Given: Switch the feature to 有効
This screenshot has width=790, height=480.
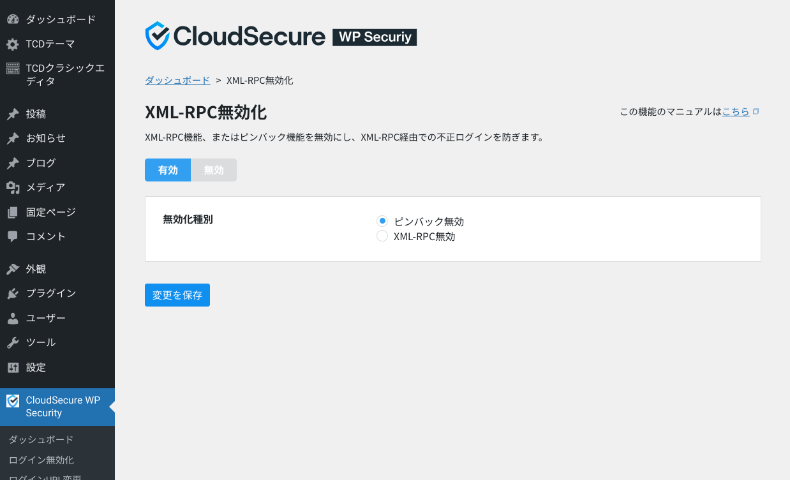Looking at the screenshot, I should coord(168,170).
